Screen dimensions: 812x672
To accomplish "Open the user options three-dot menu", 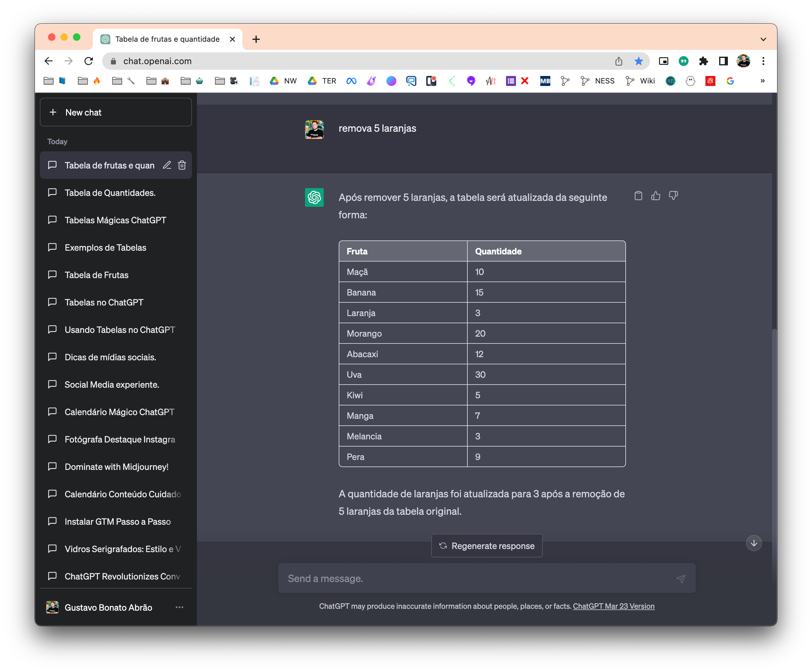I will tap(179, 607).
